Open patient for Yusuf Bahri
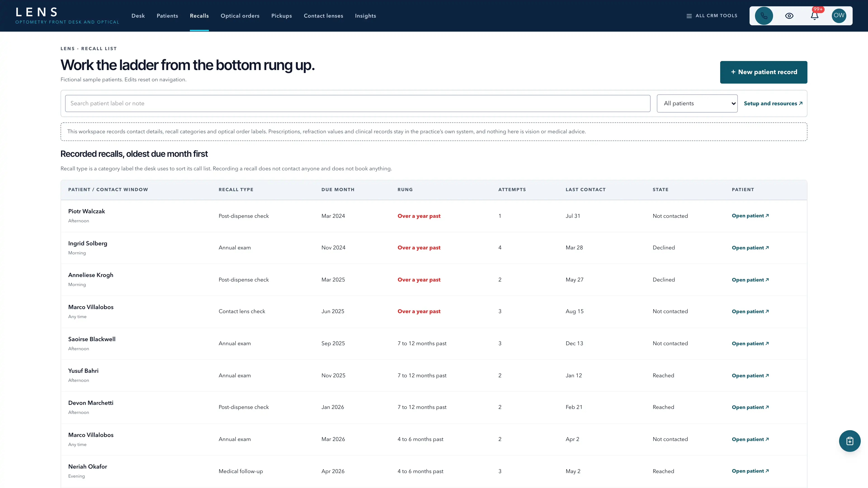Viewport: 868px width, 488px height. tap(750, 375)
